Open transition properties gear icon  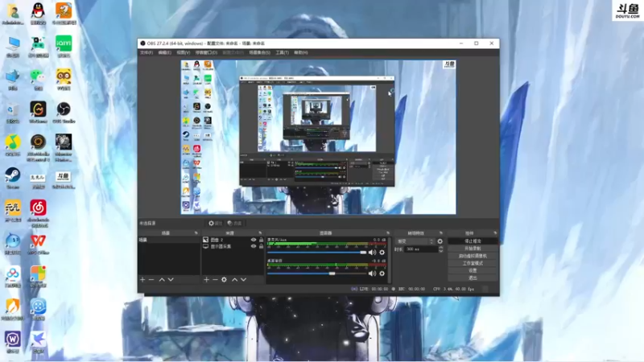[x=440, y=241]
